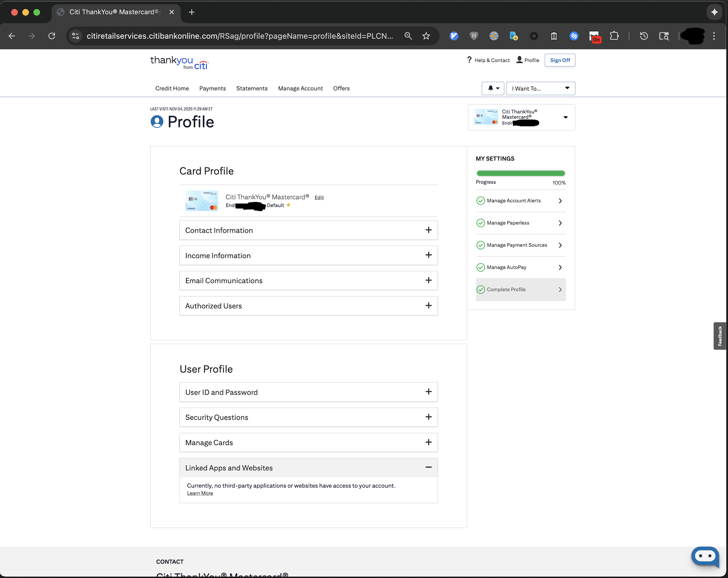728x578 pixels.
Task: Click the Help & Contact question mark
Action: tap(469, 60)
